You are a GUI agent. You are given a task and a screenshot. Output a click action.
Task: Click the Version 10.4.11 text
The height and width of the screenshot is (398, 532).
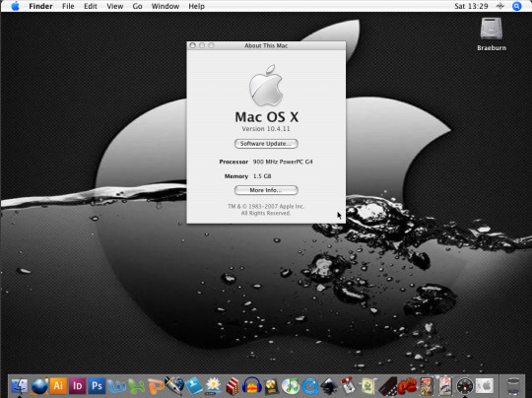(x=266, y=129)
